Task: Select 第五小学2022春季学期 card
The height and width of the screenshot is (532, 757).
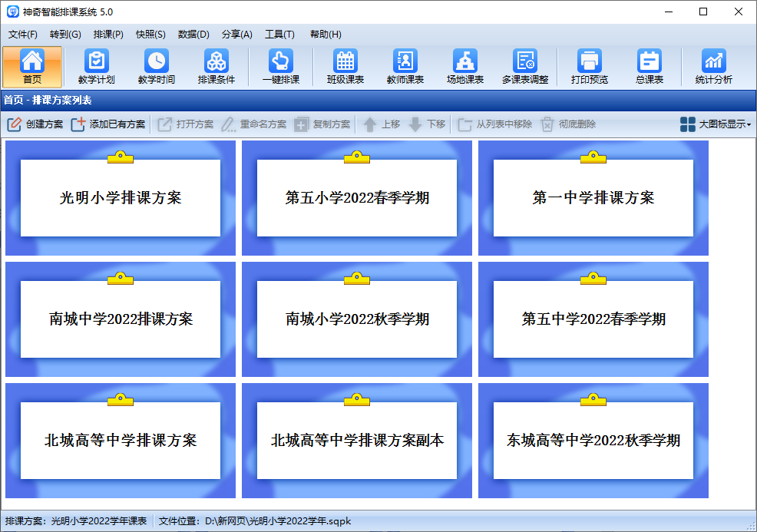Action: tap(357, 198)
